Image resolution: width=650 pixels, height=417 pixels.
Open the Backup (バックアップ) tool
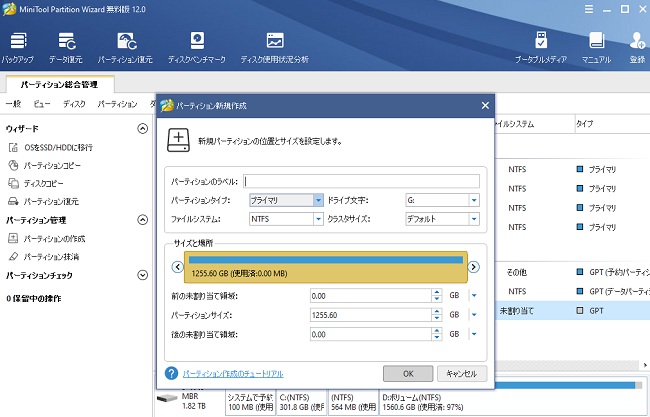click(17, 48)
